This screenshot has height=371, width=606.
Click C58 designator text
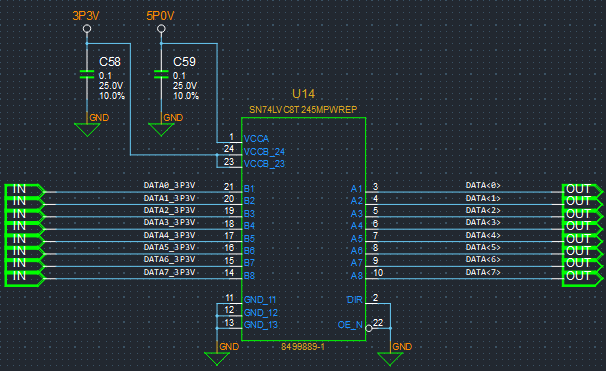coord(110,62)
